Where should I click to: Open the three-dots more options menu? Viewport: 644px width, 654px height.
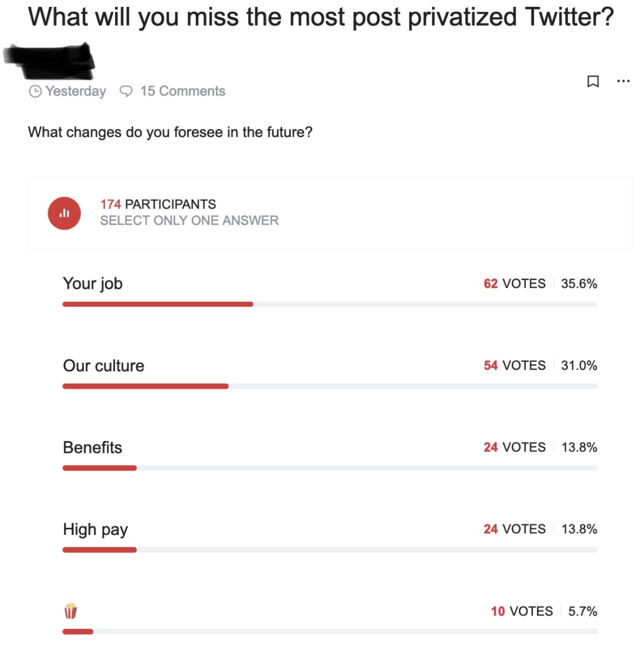pos(623,81)
